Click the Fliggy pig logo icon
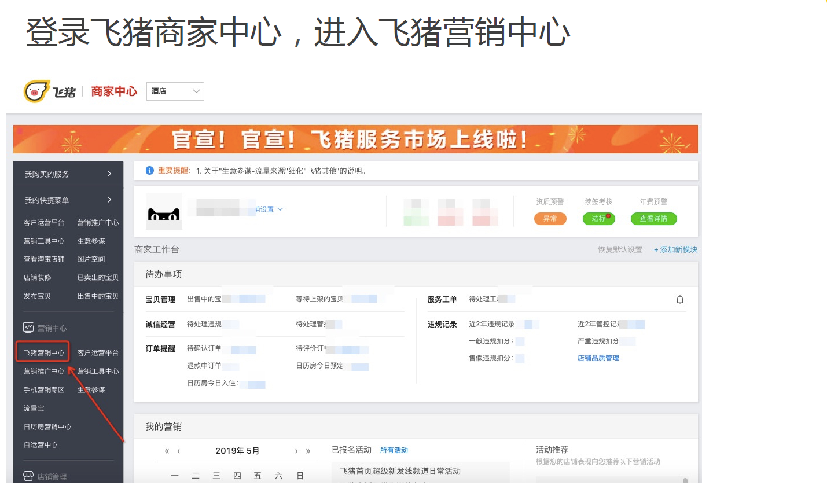The image size is (827, 504). (36, 91)
